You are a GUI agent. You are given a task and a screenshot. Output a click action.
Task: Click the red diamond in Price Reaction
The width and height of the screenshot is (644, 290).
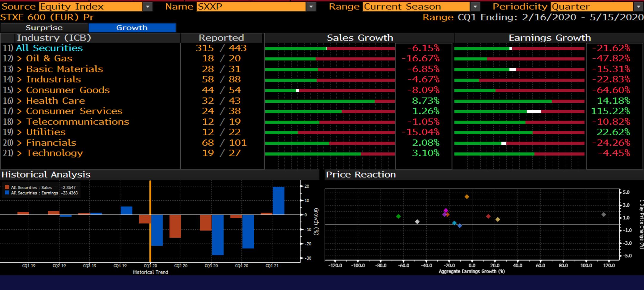pos(488,216)
